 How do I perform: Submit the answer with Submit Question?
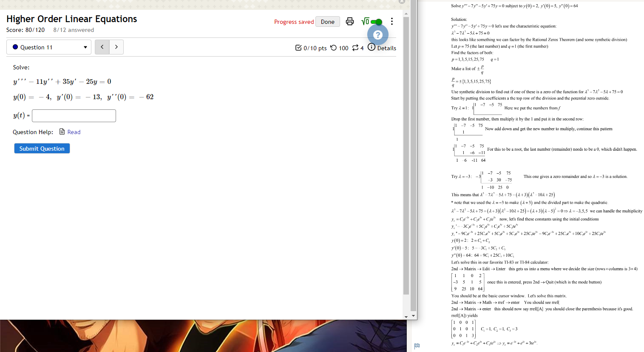pos(42,148)
